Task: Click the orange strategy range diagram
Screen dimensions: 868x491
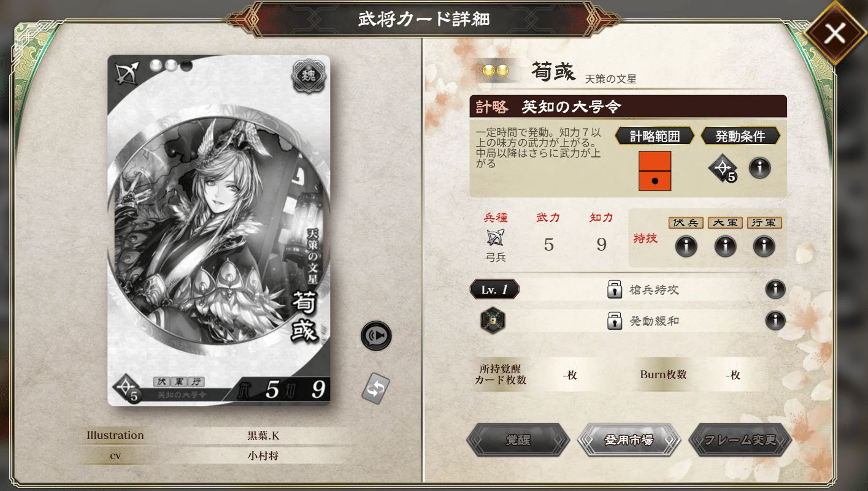Action: pyautogui.click(x=655, y=171)
